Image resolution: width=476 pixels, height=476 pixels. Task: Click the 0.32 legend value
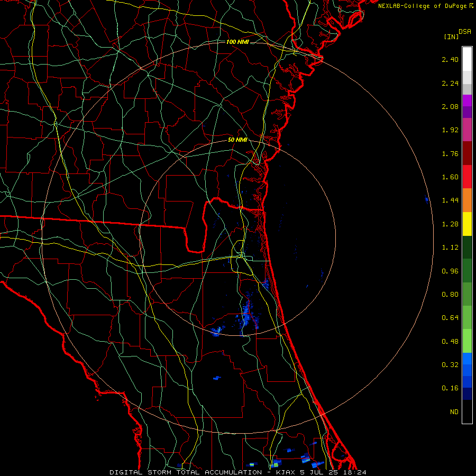(x=450, y=365)
